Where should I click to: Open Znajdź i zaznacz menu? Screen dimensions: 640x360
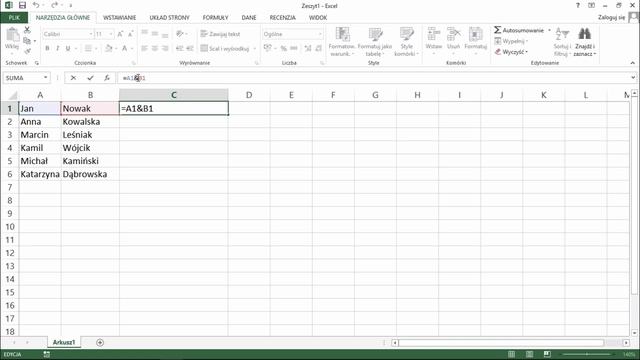(584, 41)
